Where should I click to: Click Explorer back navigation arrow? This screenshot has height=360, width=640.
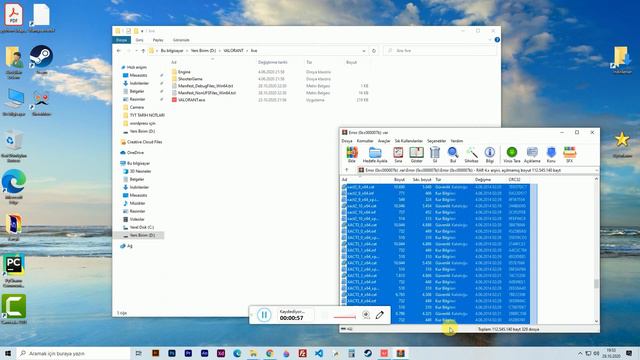pos(119,51)
